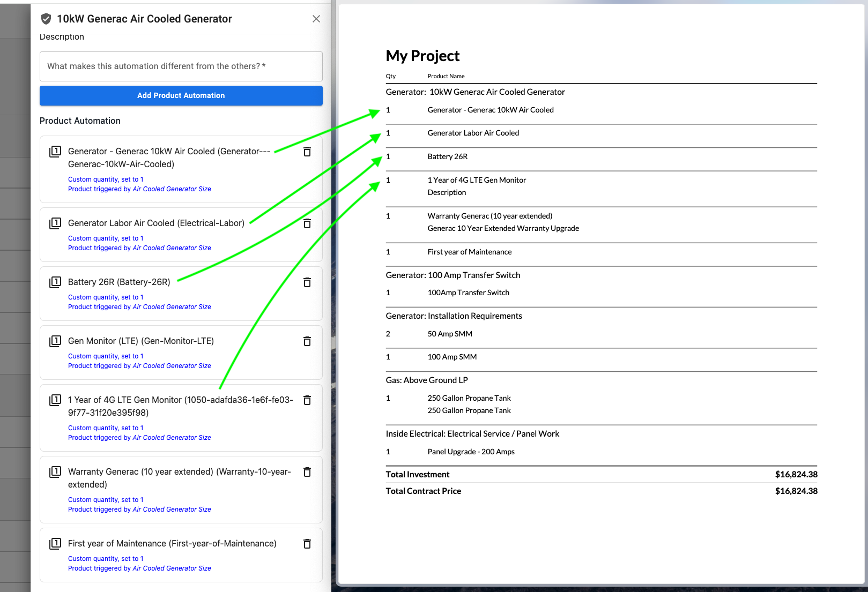Viewport: 868px width, 592px height.
Task: Click the Total Contract Price label
Action: (424, 491)
